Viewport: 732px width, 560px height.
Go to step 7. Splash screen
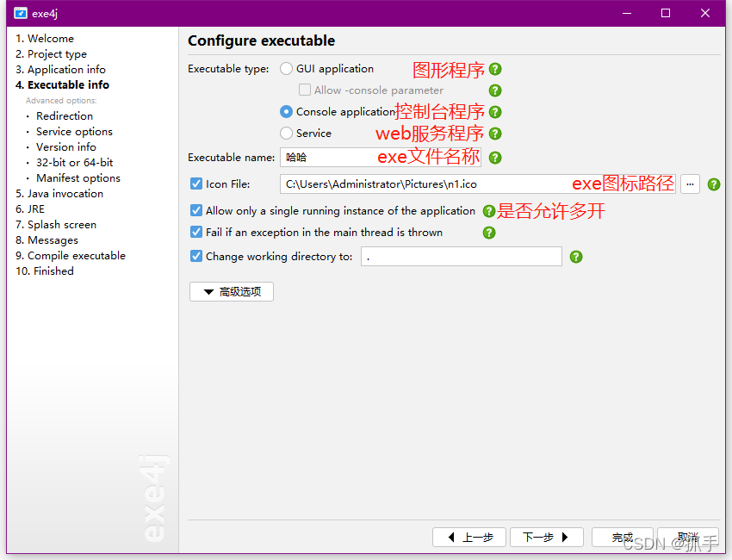(56, 225)
